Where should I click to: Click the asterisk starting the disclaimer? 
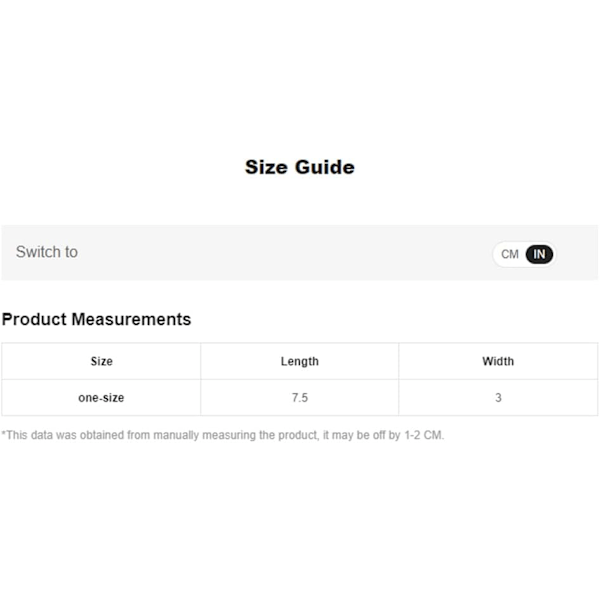pyautogui.click(x=3, y=433)
